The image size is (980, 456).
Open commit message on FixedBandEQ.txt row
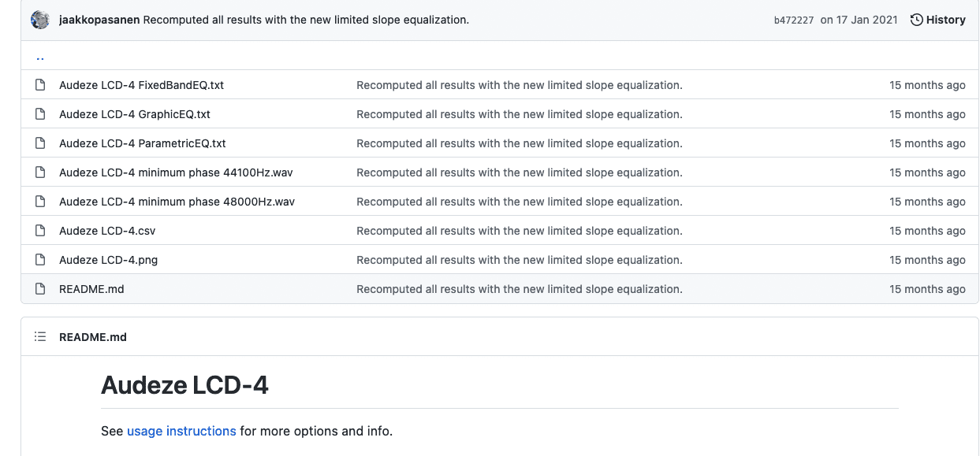[520, 85]
